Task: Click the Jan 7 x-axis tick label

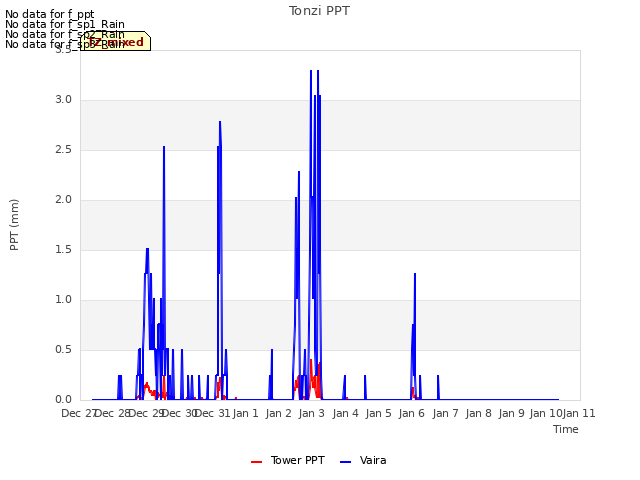Action: [x=445, y=413]
